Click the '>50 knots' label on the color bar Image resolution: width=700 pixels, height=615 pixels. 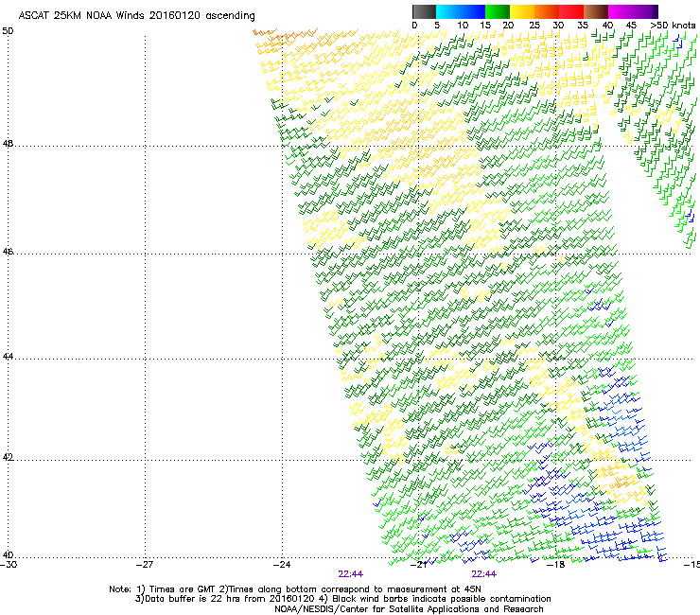pyautogui.click(x=673, y=26)
